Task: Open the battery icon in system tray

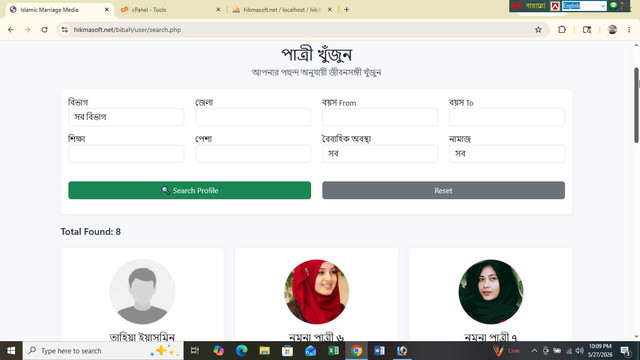Action: (557, 351)
